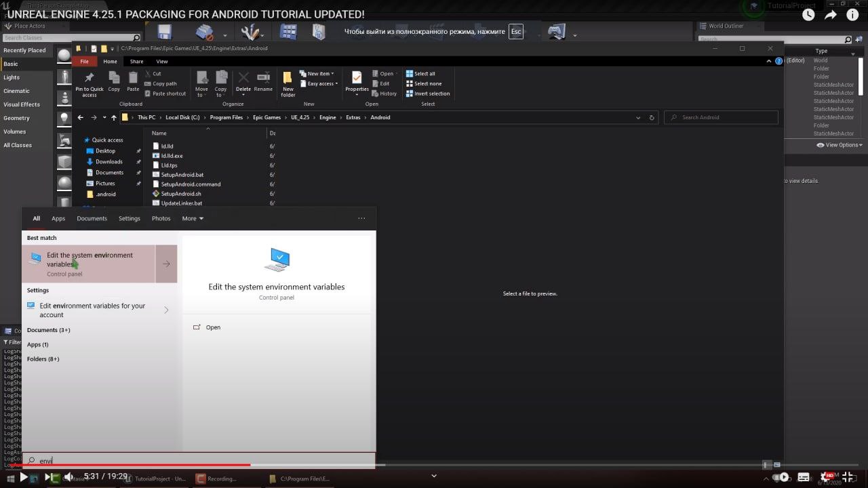Open the Copy to dropdown

click(220, 83)
